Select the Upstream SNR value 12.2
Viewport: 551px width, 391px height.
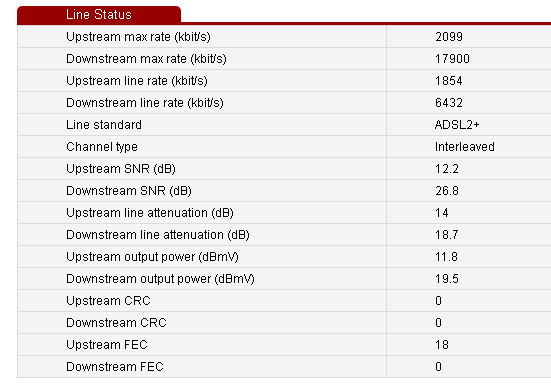point(447,169)
